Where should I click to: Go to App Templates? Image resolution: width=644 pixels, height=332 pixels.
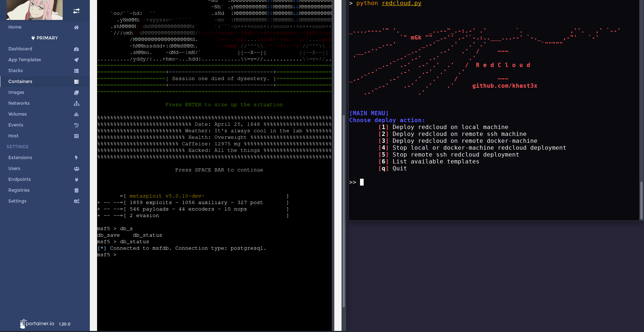pyautogui.click(x=25, y=60)
